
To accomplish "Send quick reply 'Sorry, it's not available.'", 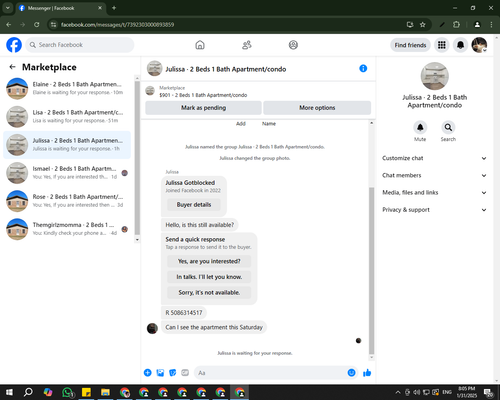I will click(x=209, y=293).
